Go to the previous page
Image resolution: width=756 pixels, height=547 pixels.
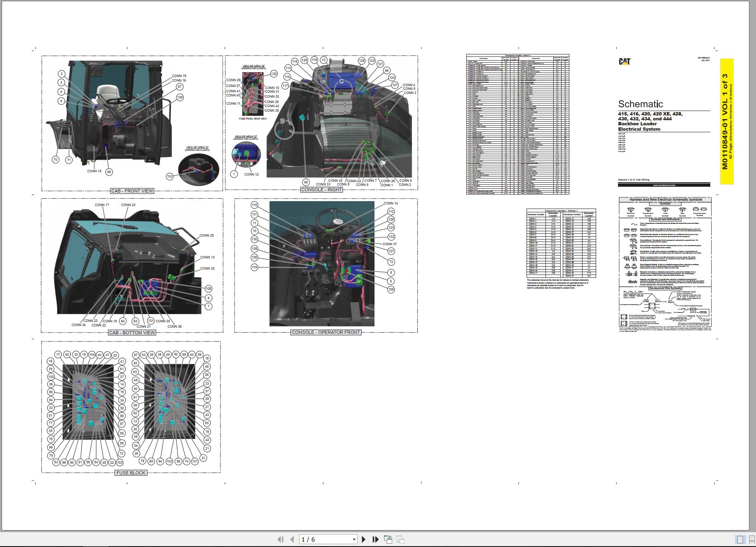pyautogui.click(x=292, y=539)
